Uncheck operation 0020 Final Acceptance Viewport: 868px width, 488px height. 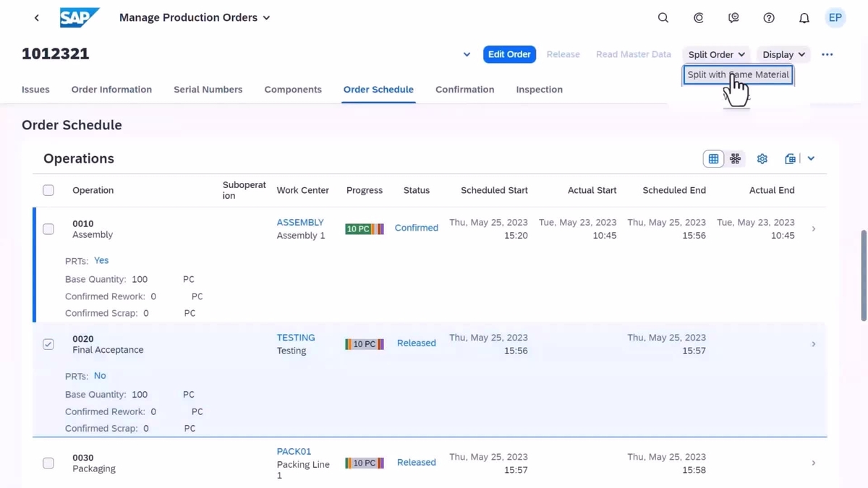[x=48, y=344]
